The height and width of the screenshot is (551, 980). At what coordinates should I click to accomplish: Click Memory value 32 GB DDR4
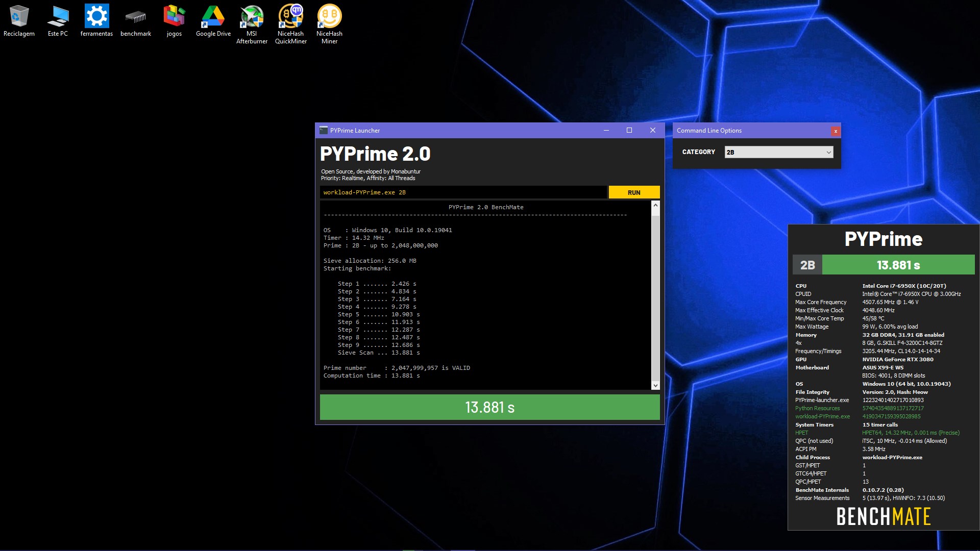pos(903,335)
